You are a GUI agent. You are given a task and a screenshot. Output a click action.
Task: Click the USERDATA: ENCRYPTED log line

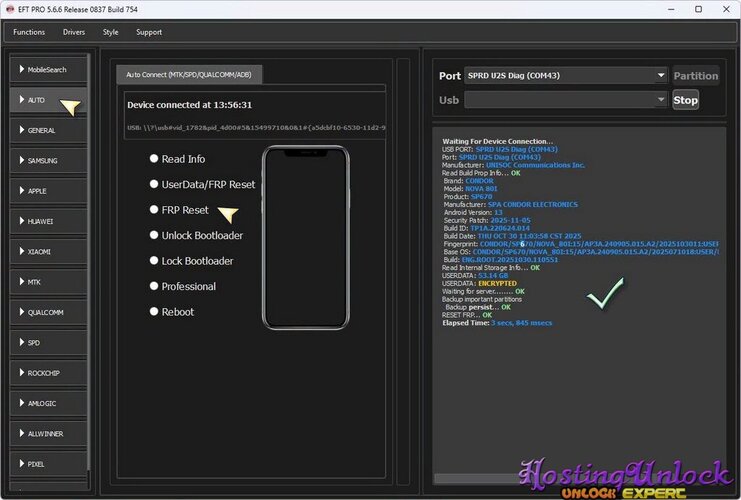tap(479, 284)
